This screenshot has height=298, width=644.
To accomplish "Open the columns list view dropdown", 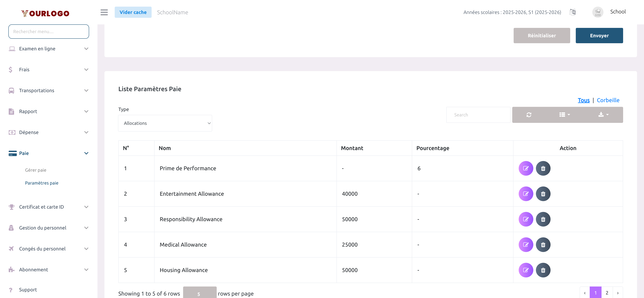I will tap(564, 115).
